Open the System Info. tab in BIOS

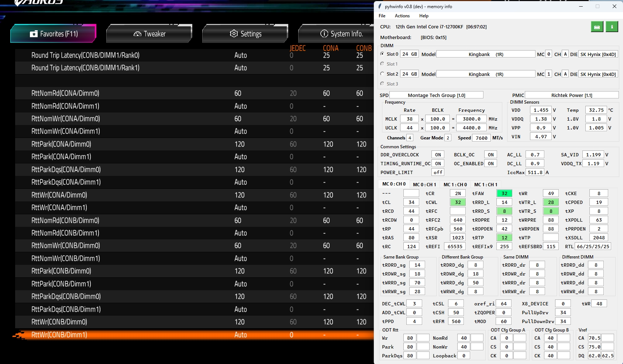(336, 34)
